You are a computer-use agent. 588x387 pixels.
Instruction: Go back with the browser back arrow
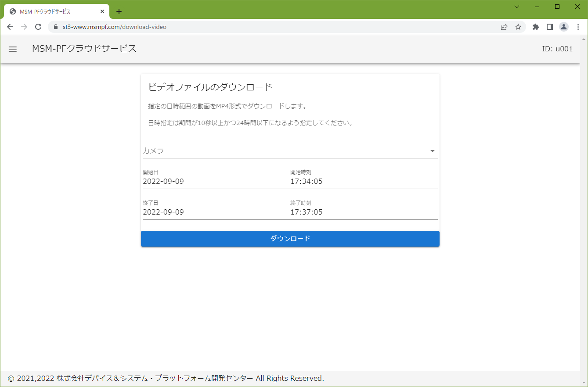tap(10, 27)
